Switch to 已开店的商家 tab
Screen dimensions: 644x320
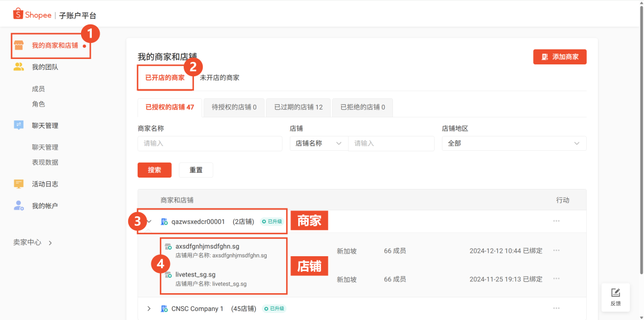coord(165,77)
